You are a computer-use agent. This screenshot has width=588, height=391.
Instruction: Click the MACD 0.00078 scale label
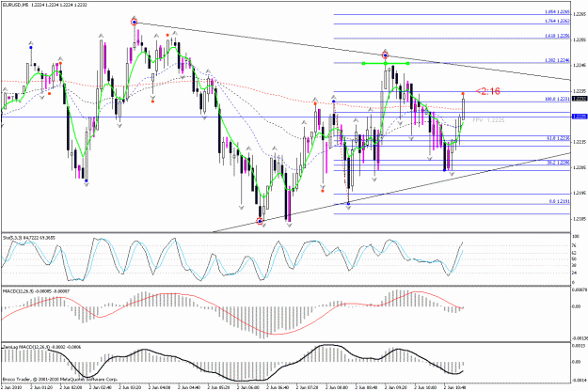[579, 289]
